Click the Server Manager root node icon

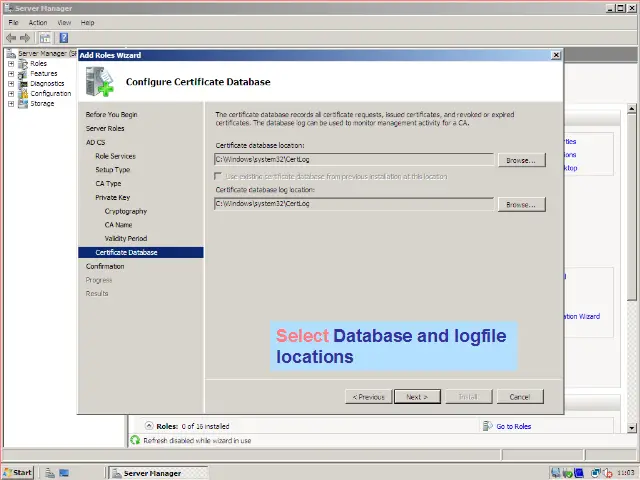click(11, 53)
